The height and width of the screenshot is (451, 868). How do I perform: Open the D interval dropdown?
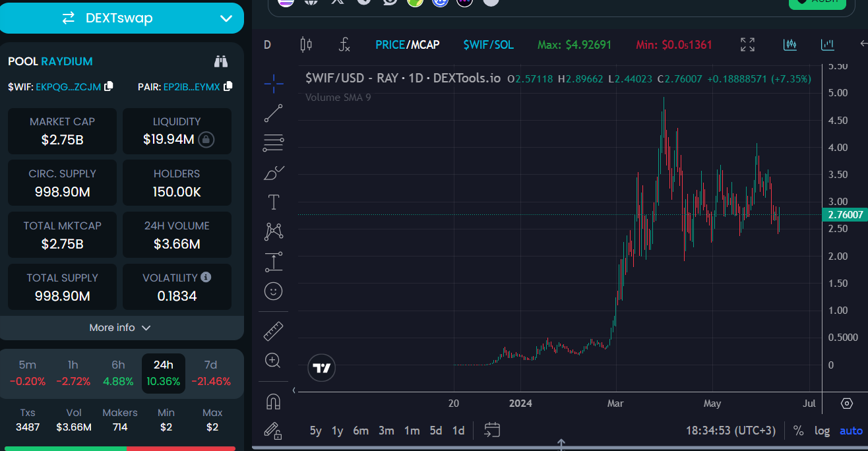click(267, 45)
